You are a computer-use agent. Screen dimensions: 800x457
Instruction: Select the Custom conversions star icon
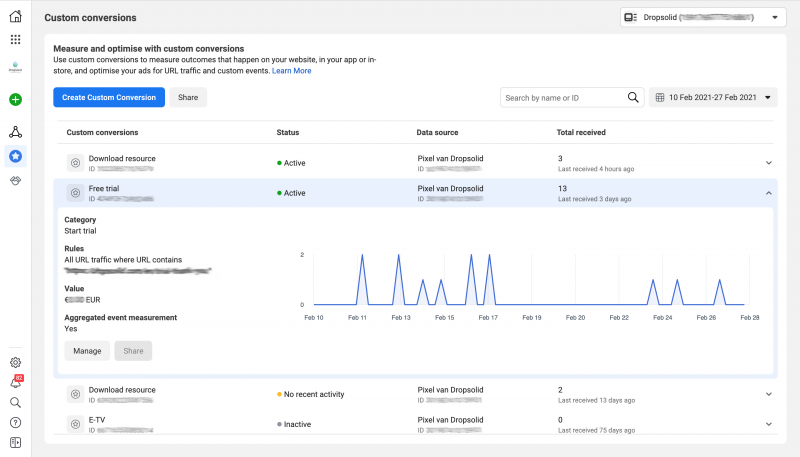15,156
